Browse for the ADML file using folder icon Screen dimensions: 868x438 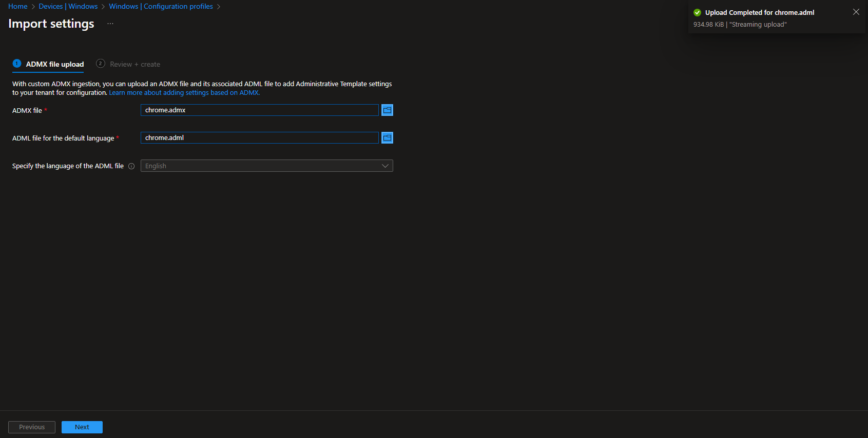[387, 137]
